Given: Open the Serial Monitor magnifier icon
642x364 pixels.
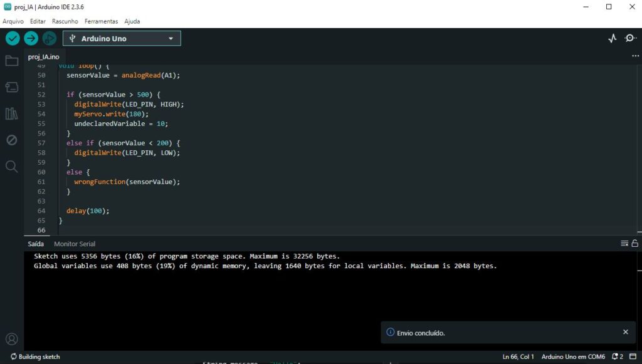Looking at the screenshot, I should 630,38.
